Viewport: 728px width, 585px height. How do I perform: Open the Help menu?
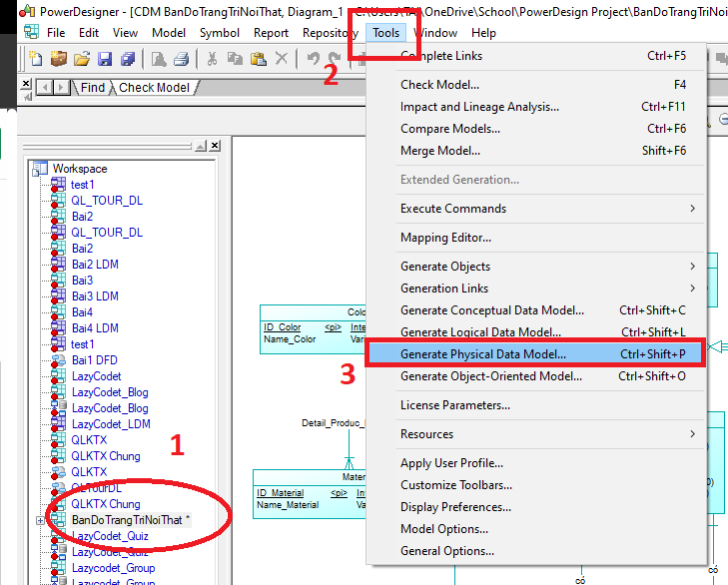[x=483, y=33]
